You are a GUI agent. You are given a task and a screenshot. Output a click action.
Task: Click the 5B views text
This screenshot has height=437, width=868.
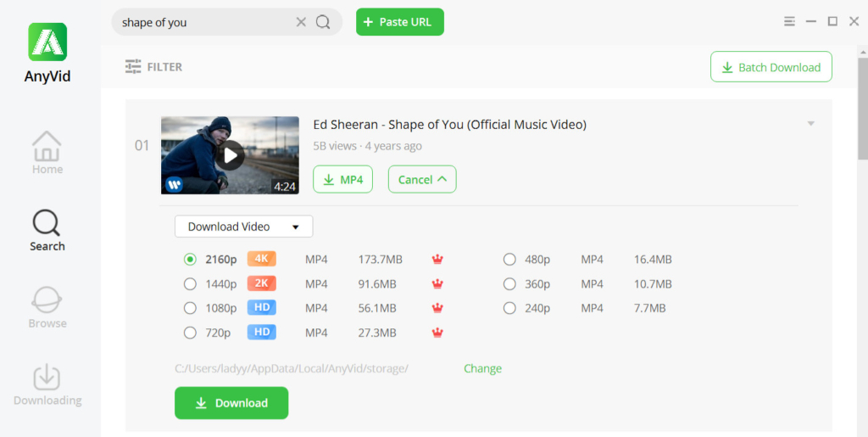click(x=336, y=146)
